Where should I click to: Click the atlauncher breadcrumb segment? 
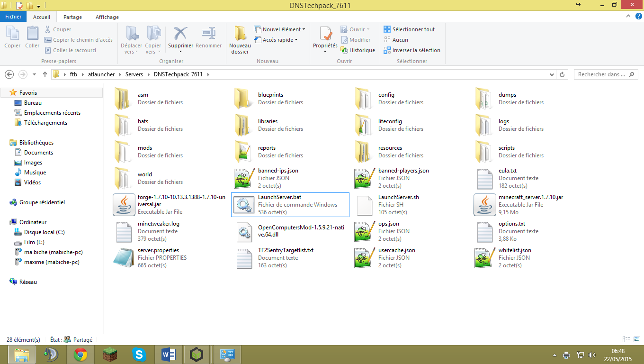101,74
